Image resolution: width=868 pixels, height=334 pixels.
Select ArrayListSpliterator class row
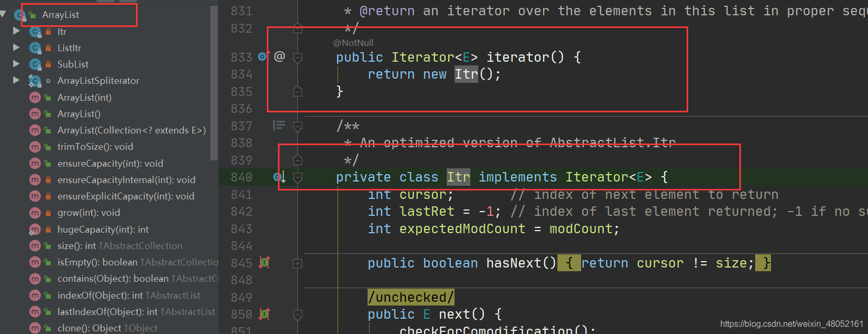[x=98, y=81]
